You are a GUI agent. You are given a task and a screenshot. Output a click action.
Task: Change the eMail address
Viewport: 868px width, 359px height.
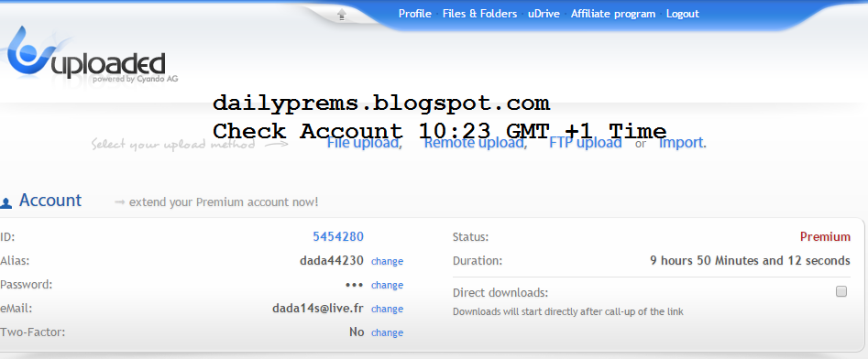pos(387,309)
